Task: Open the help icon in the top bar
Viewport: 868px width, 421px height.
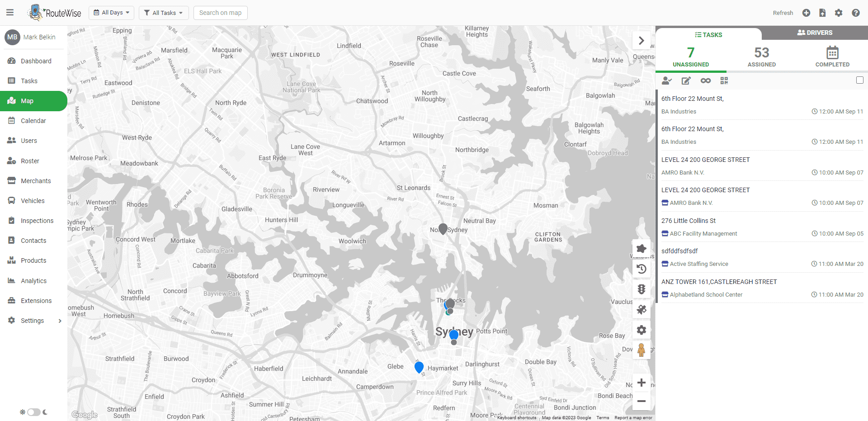Action: pyautogui.click(x=855, y=13)
